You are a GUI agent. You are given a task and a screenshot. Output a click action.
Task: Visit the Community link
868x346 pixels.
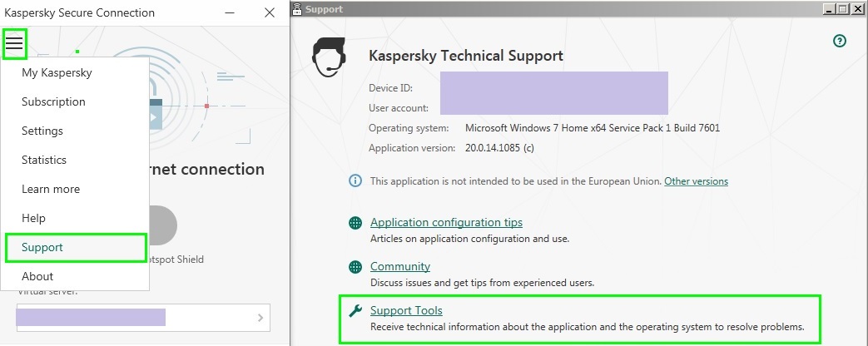[x=400, y=266]
